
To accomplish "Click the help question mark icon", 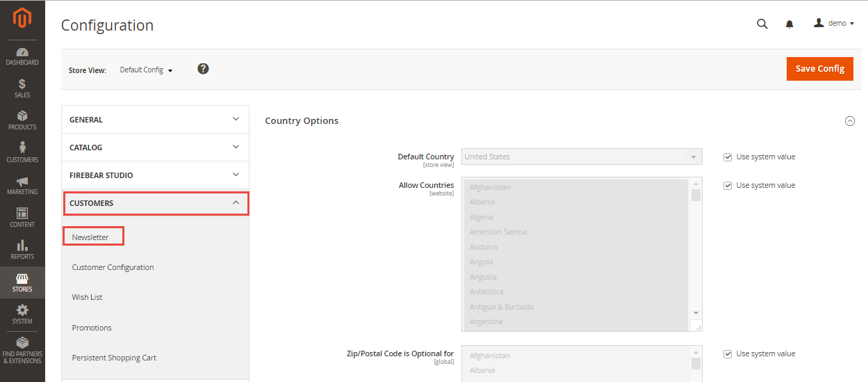I will point(203,69).
